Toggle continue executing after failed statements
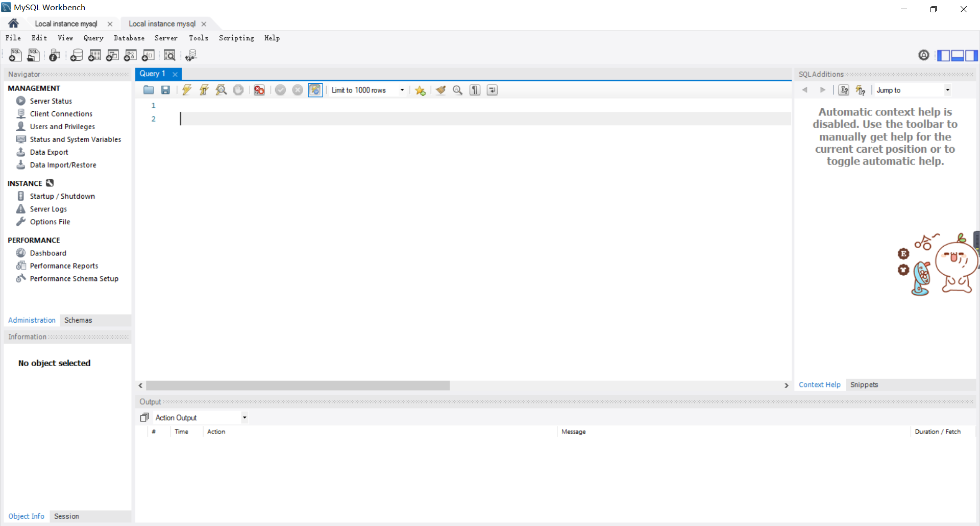Viewport: 980px width, 526px height. pos(259,90)
